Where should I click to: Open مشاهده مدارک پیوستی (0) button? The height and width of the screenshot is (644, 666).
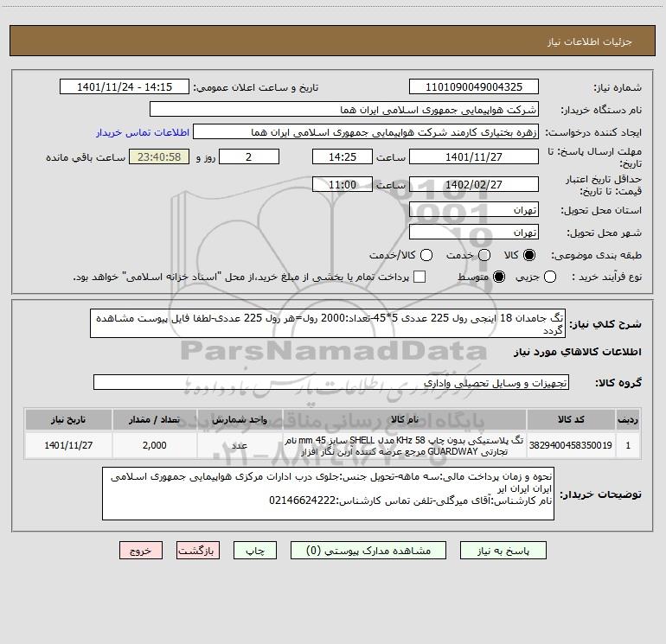[x=368, y=551]
